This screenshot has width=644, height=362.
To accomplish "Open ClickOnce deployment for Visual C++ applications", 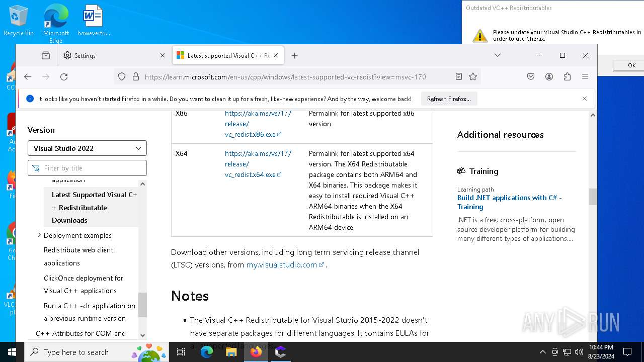I will pos(84,284).
